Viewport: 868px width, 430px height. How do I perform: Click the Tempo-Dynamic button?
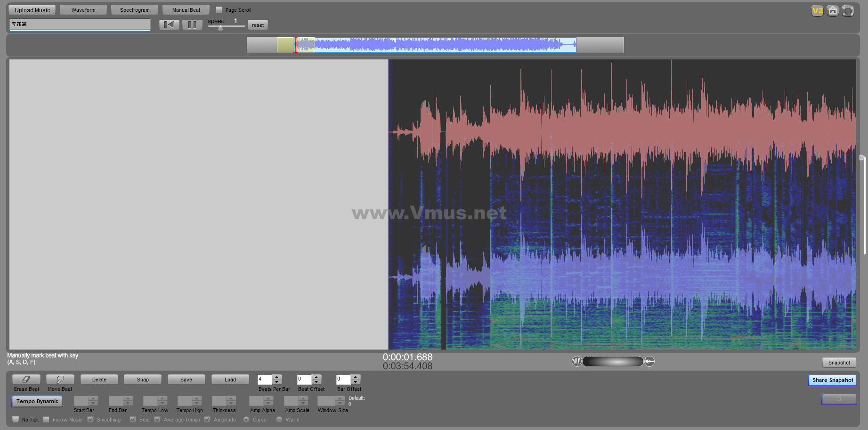click(37, 401)
